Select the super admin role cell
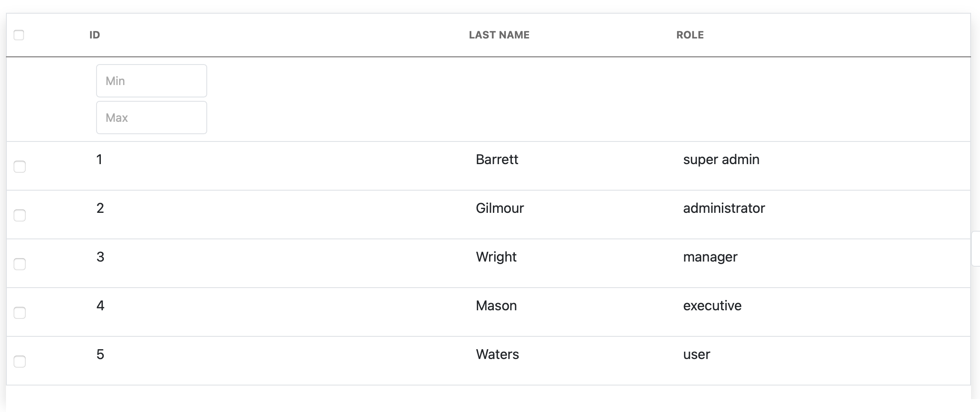Screen dimensions: 980x412 coord(721,159)
